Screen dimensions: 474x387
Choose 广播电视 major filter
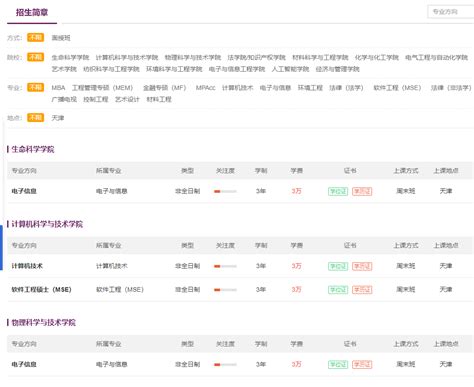point(64,99)
